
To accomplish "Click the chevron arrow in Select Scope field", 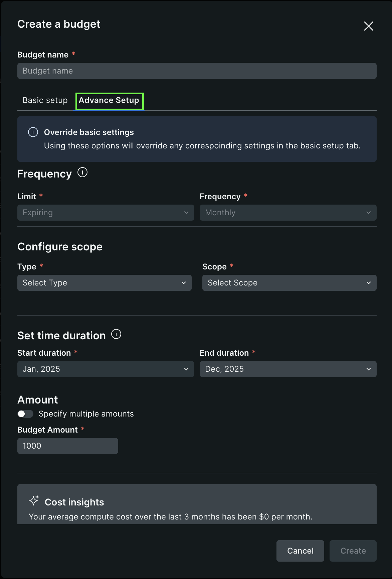I will (x=368, y=283).
